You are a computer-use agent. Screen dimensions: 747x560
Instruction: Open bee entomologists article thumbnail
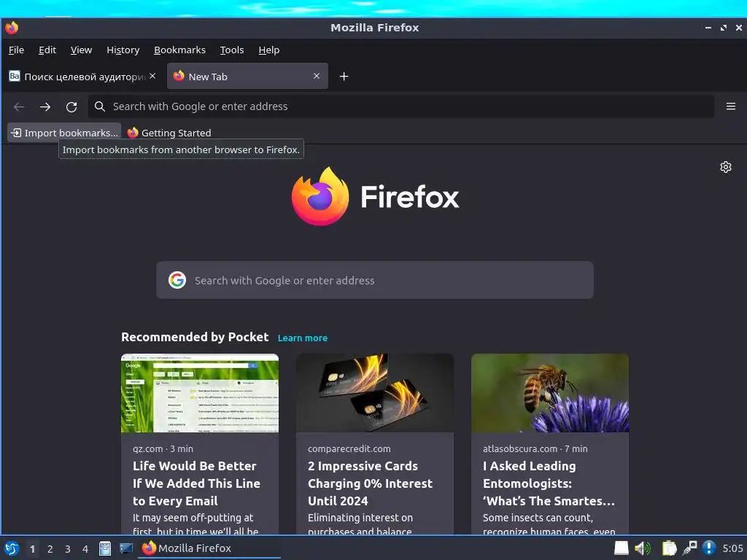550,393
